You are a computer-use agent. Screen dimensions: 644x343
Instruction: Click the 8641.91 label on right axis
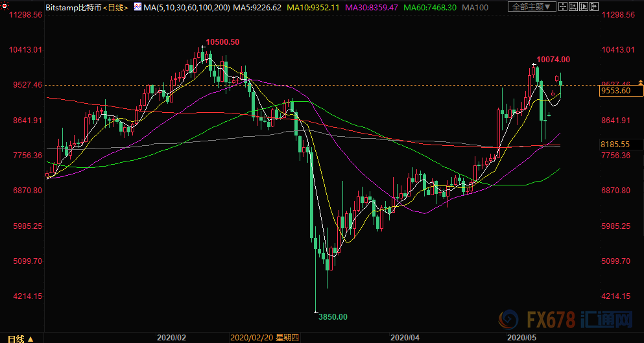click(x=615, y=121)
